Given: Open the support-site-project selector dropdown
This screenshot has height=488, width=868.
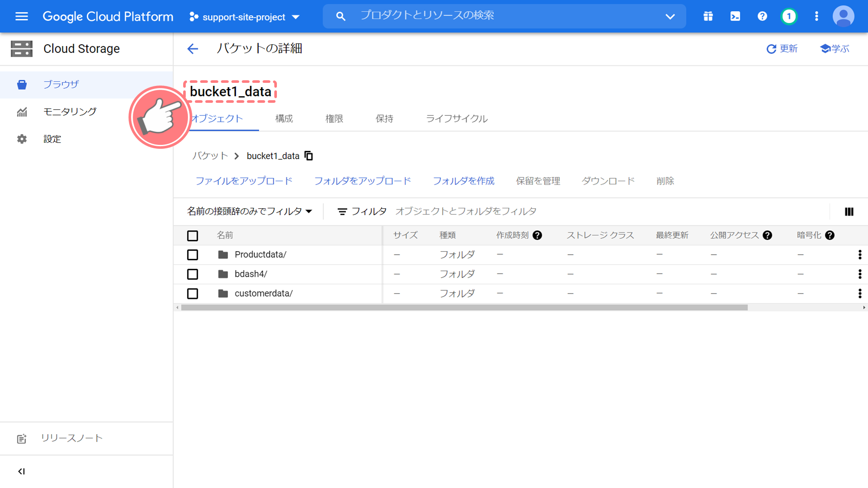Looking at the screenshot, I should coord(244,17).
